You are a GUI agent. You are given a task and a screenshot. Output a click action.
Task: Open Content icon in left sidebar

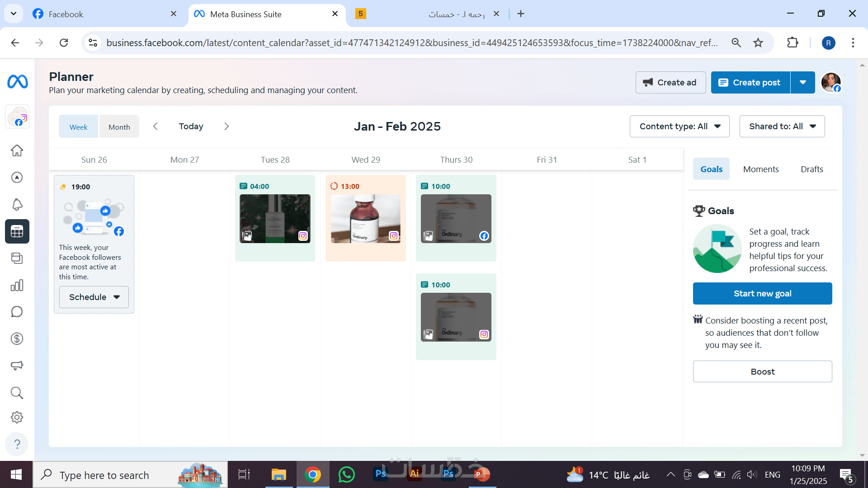point(17,258)
